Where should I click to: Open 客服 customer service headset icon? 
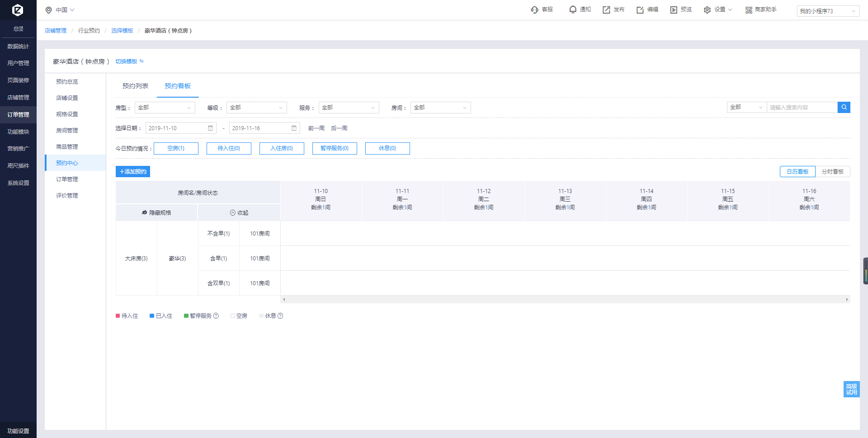[534, 10]
